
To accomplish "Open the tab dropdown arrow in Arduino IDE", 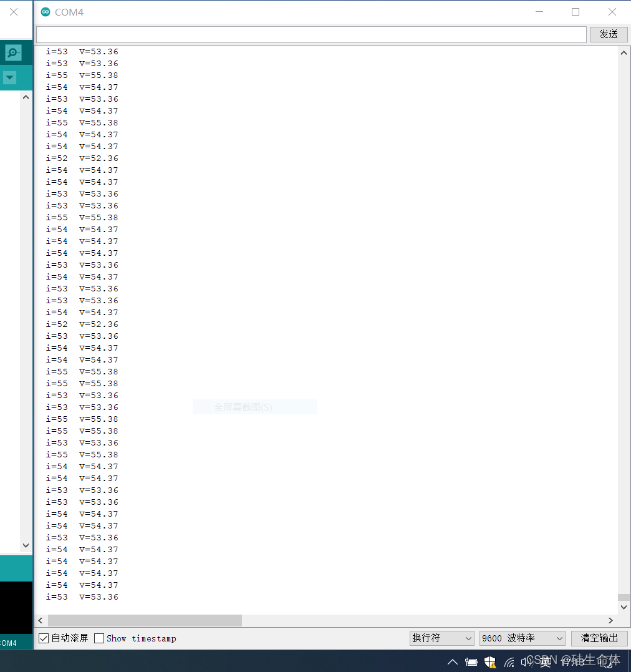I will [x=10, y=78].
